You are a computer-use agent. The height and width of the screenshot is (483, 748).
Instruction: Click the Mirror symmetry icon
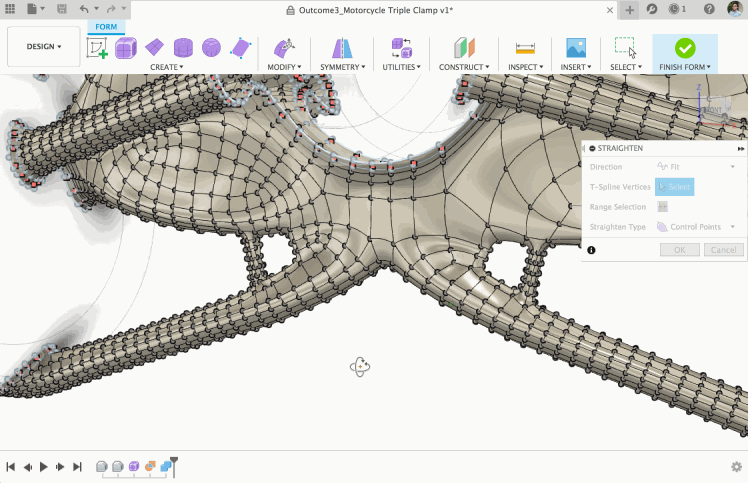[x=342, y=48]
